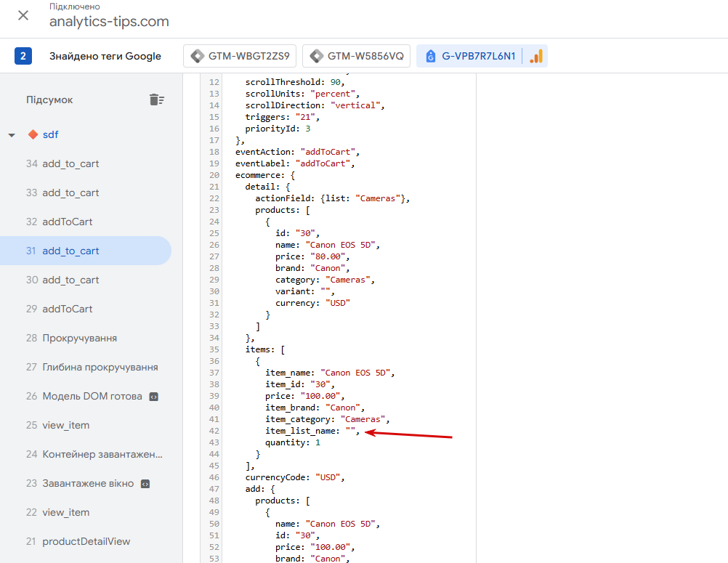The image size is (728, 563).
Task: Select event 23 Завантажене вікно
Action: tap(86, 484)
